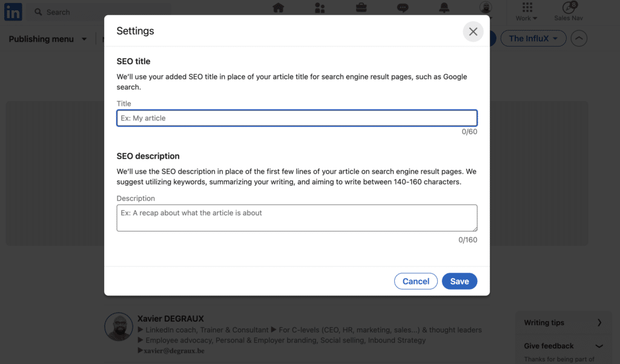Focus the SEO Title input field
This screenshot has height=364, width=620.
[x=297, y=118]
